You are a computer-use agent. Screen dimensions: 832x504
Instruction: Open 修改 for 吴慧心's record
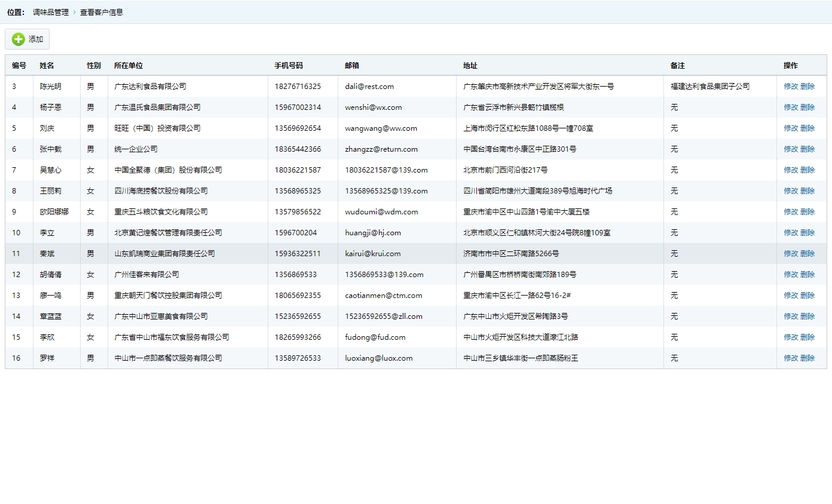click(x=790, y=170)
